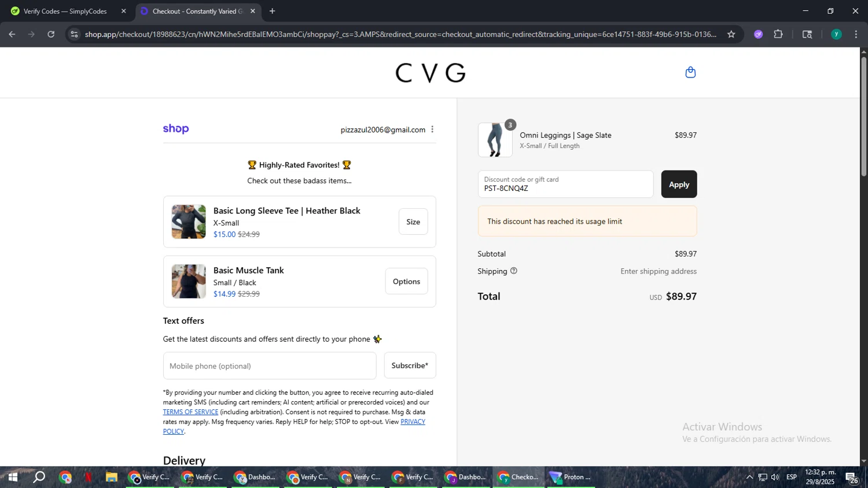Open the Chrome profile avatar

click(836, 34)
